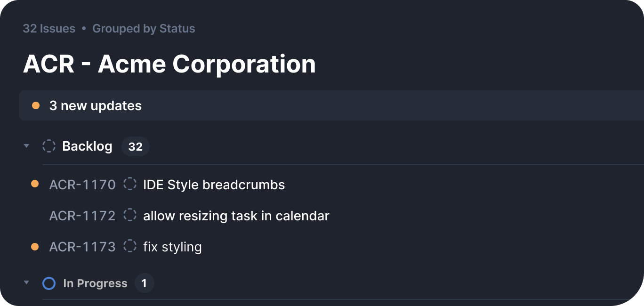The image size is (644, 306).
Task: Click the In Progress blue circle icon
Action: pos(49,283)
